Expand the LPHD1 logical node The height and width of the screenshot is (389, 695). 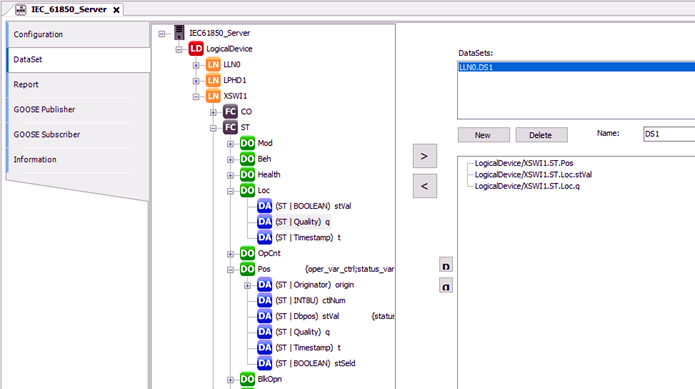[x=196, y=81]
